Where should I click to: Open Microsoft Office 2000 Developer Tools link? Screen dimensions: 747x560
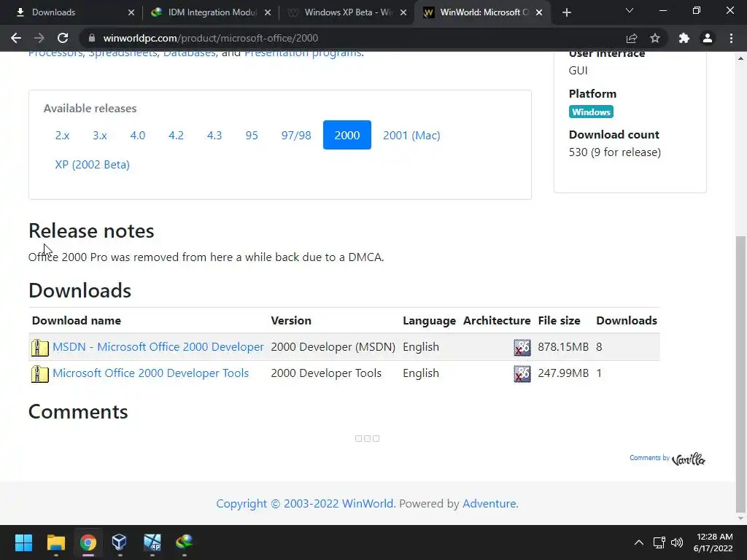(x=150, y=373)
